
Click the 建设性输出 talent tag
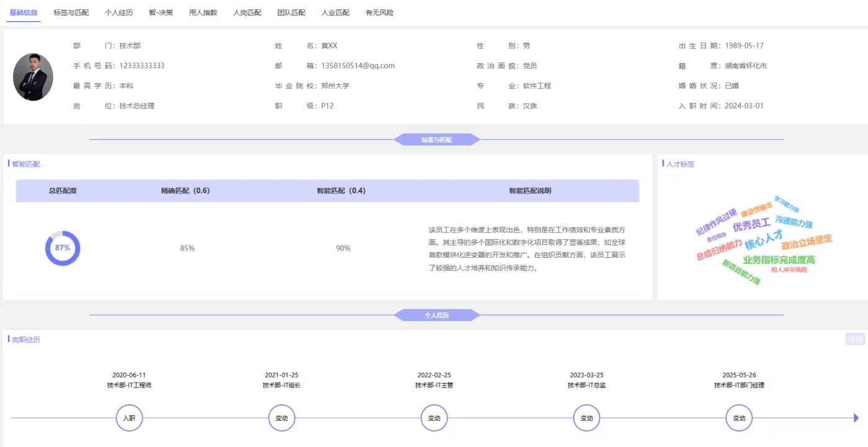(756, 209)
